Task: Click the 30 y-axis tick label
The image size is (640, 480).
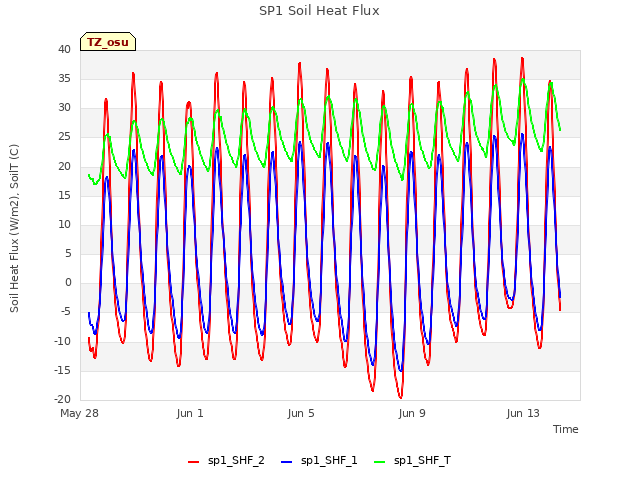Action: [x=64, y=108]
